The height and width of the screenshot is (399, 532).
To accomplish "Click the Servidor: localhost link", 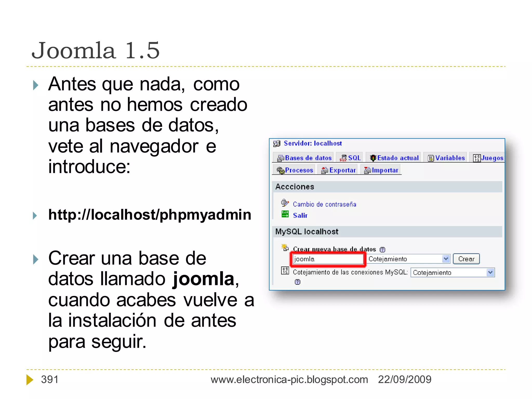I will (x=313, y=143).
